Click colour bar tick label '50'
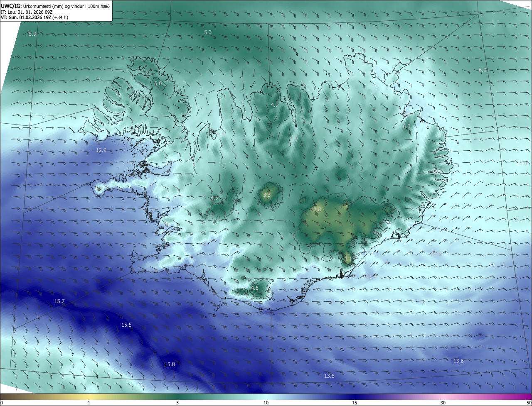This screenshot has height=406, width=532. tap(528, 403)
